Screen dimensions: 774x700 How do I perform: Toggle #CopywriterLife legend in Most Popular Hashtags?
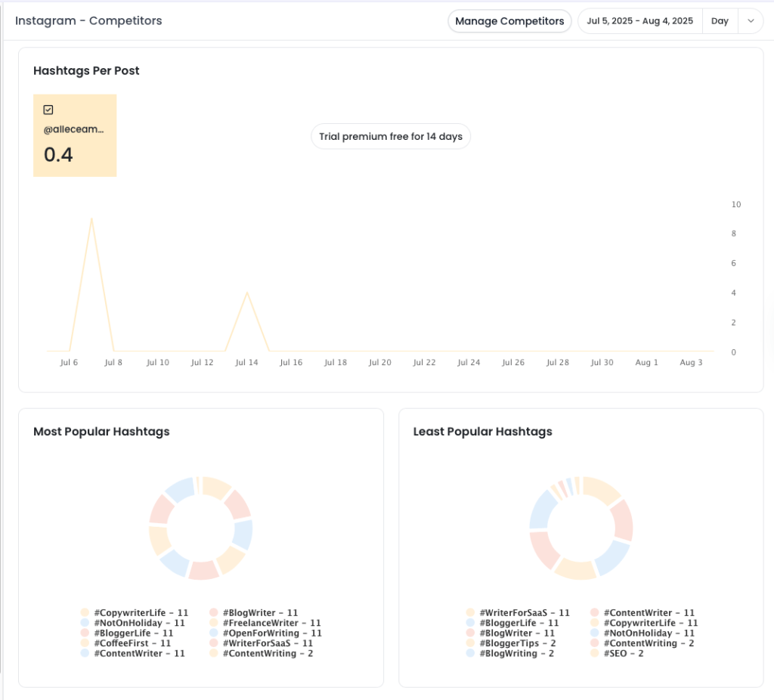[x=85, y=613]
